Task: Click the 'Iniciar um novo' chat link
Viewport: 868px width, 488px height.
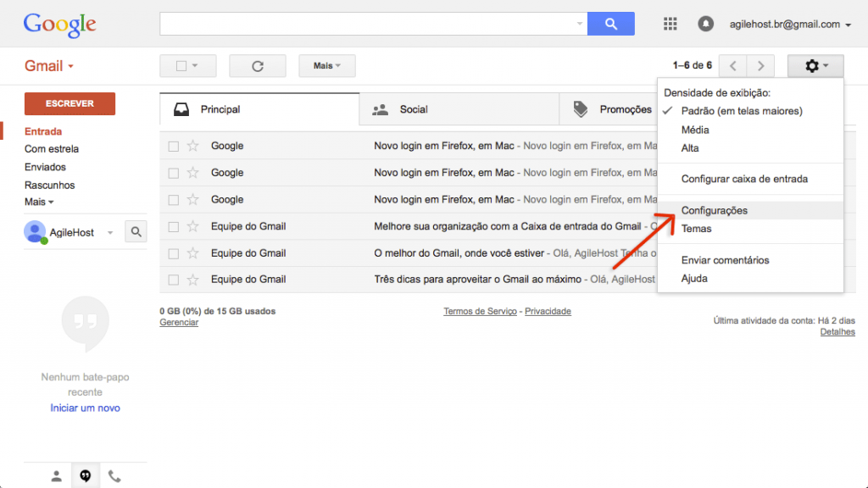Action: point(86,408)
